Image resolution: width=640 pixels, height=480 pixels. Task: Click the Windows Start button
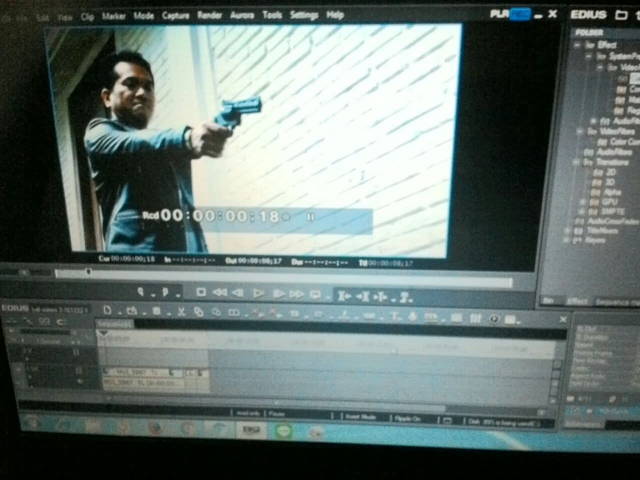(33, 423)
